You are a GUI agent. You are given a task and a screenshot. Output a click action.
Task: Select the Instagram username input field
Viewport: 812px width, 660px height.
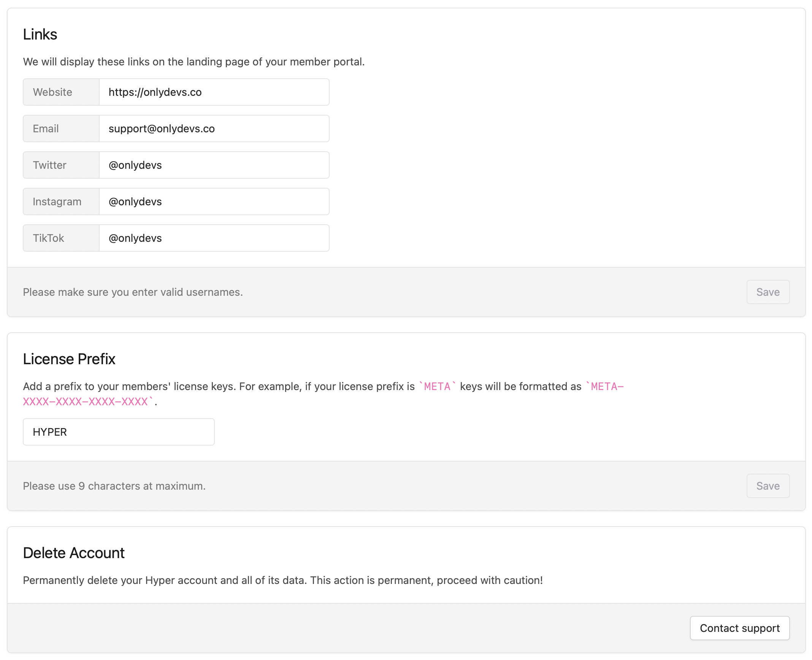214,201
